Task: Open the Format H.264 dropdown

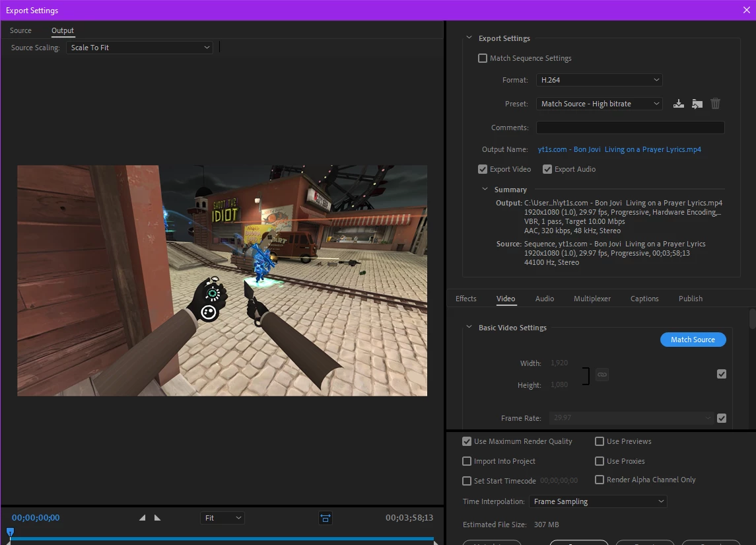Action: click(x=600, y=80)
